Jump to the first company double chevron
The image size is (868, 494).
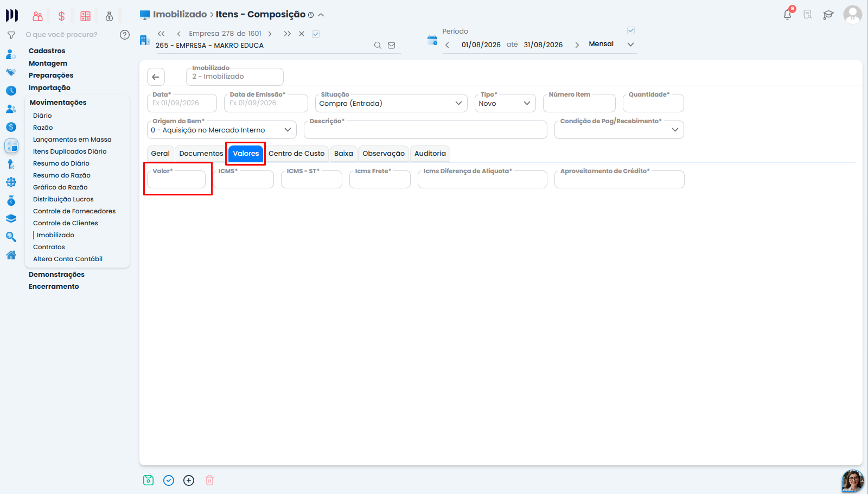pos(161,34)
